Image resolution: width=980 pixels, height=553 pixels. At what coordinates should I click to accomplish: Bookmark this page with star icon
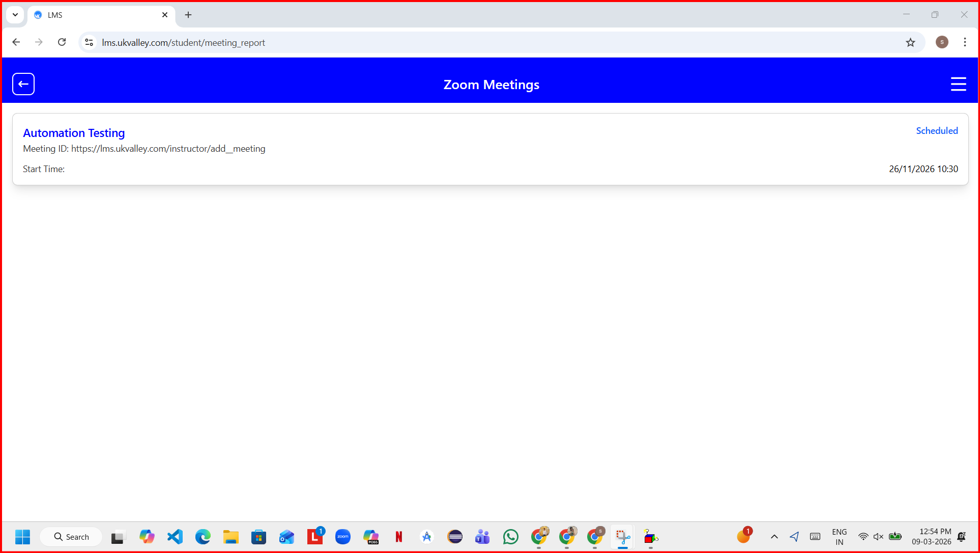(910, 43)
